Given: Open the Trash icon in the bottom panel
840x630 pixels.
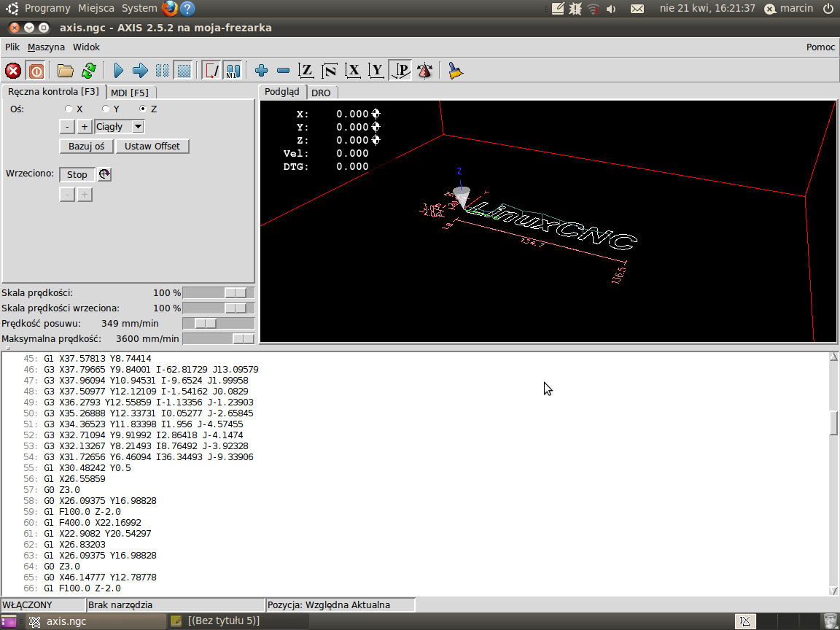Looking at the screenshot, I should pos(830,621).
